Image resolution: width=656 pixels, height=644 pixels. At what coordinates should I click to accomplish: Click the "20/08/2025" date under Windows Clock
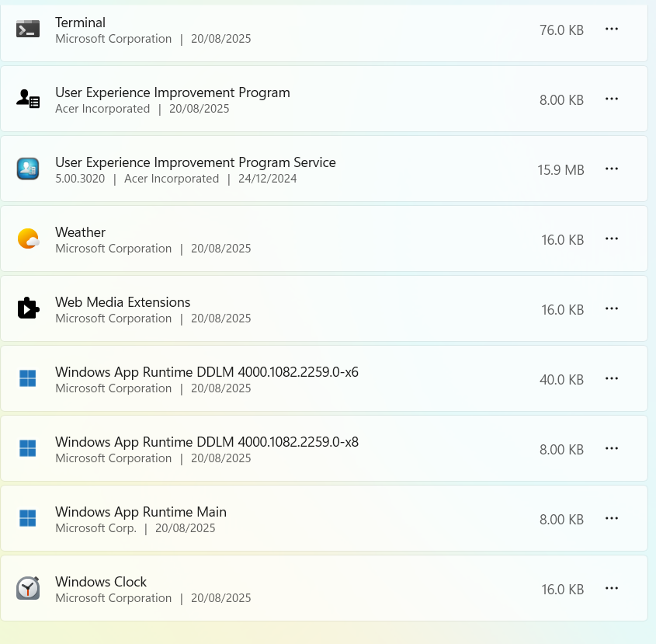tap(221, 598)
